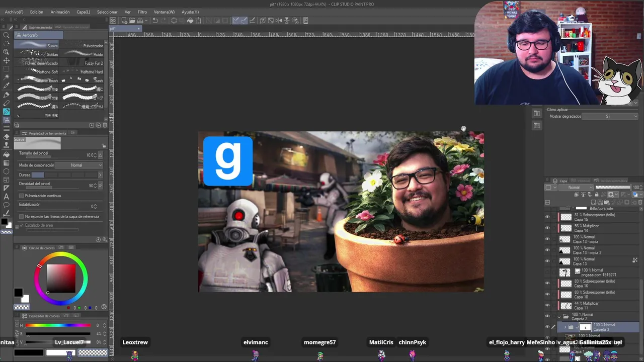
Task: Click the Flip horizontal icon in toolbar
Action: [279, 21]
